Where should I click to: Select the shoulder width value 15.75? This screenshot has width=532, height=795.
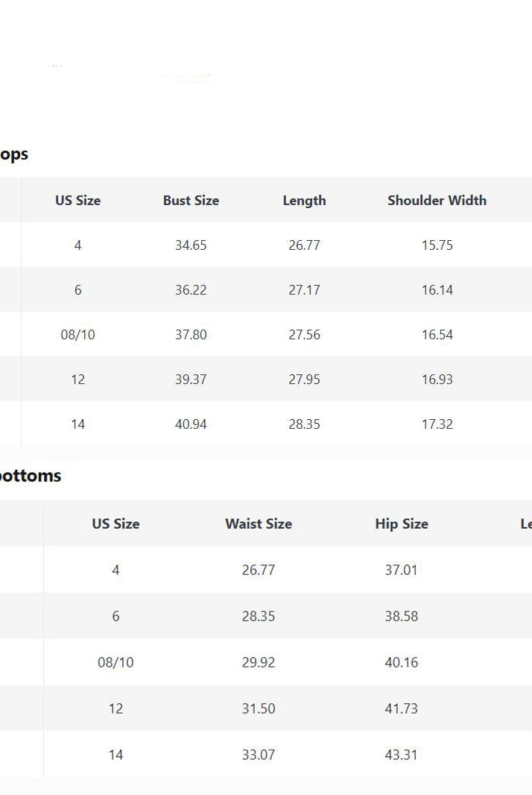pyautogui.click(x=437, y=245)
